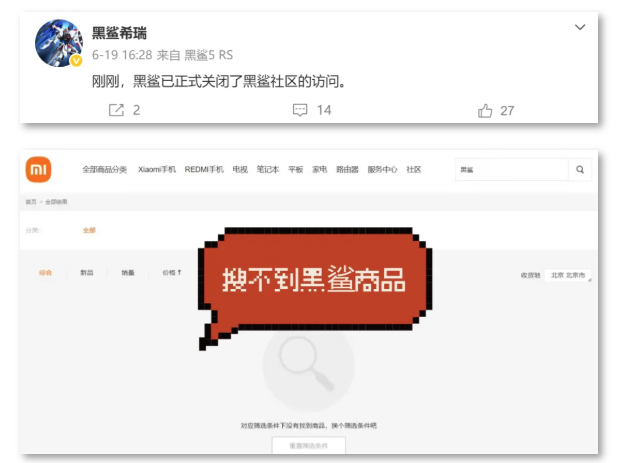This screenshot has height=463, width=617.
Task: Like the post with thumbs-up icon
Action: pos(485,111)
